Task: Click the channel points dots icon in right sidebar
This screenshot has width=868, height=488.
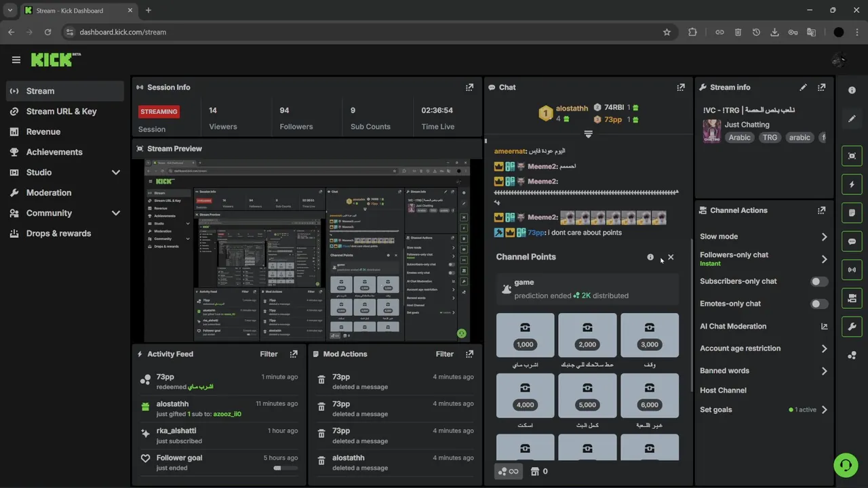Action: pyautogui.click(x=852, y=355)
